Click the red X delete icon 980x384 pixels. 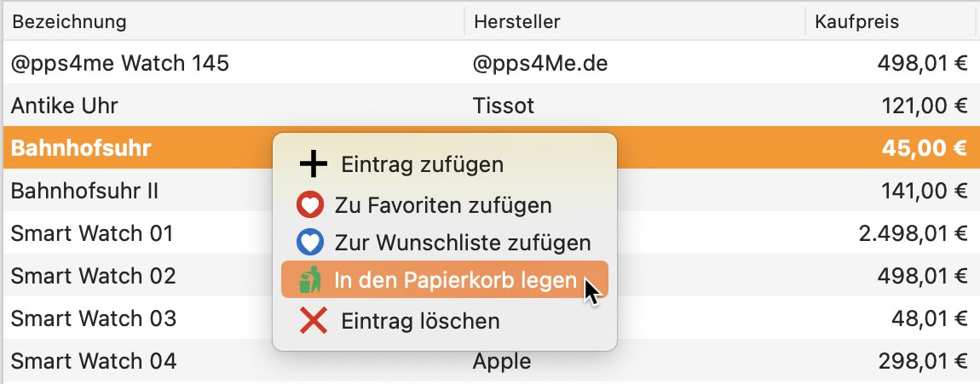click(313, 320)
